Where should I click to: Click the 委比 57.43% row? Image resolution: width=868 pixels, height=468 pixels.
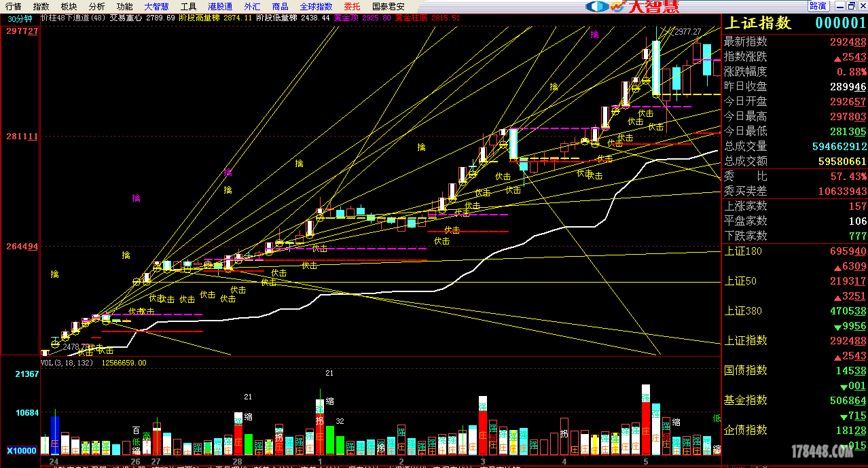(x=795, y=176)
